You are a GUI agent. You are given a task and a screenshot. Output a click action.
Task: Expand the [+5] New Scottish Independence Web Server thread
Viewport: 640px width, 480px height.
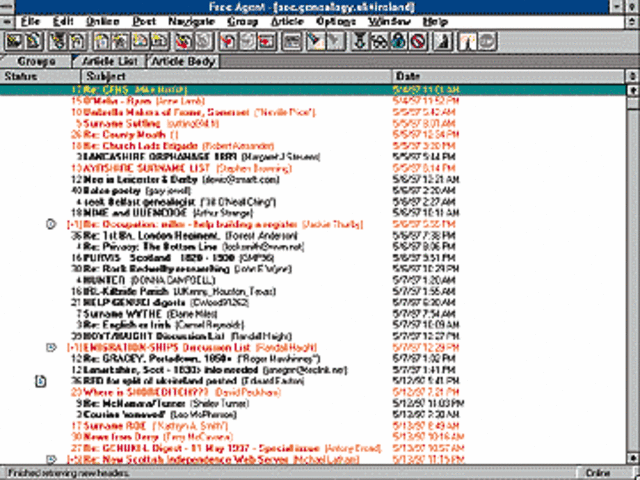(x=74, y=460)
